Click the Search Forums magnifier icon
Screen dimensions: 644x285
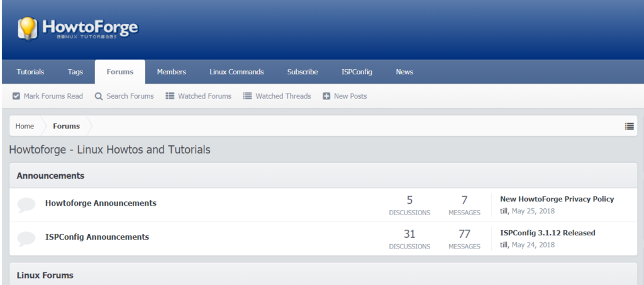pyautogui.click(x=99, y=96)
